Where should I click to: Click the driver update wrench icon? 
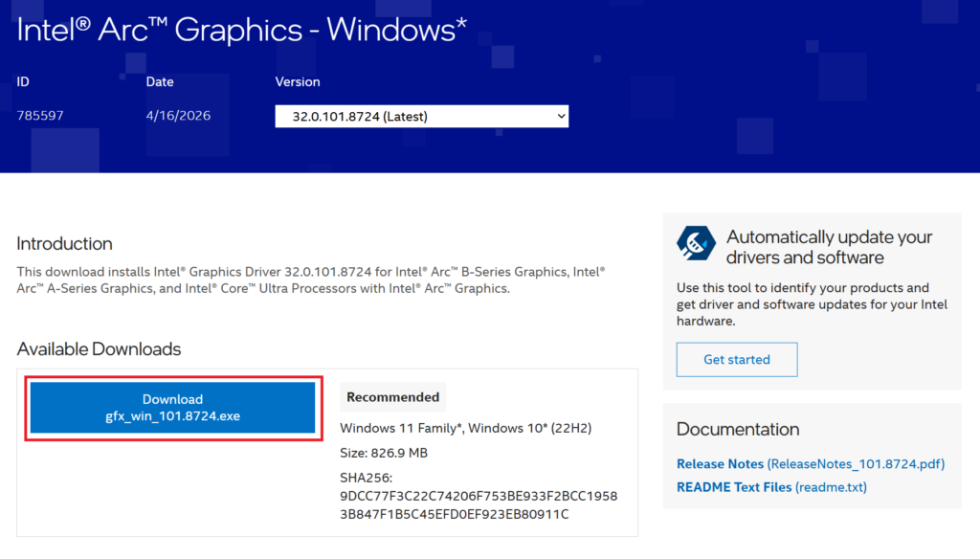click(x=696, y=244)
